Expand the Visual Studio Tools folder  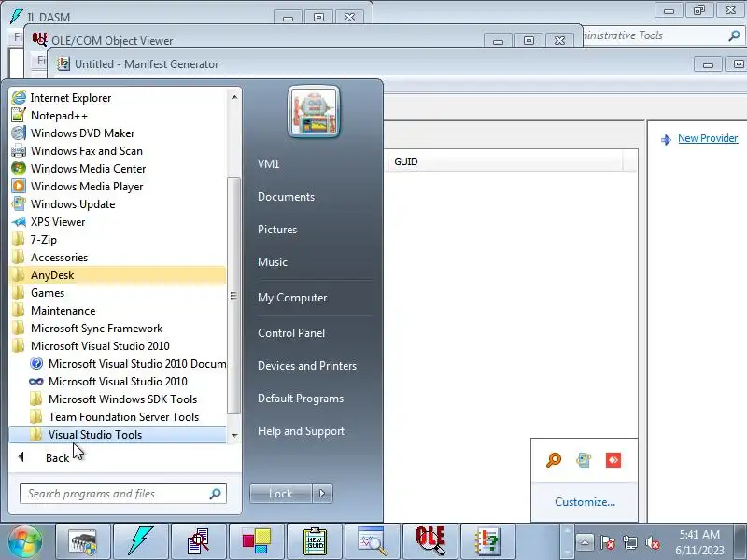(x=118, y=434)
